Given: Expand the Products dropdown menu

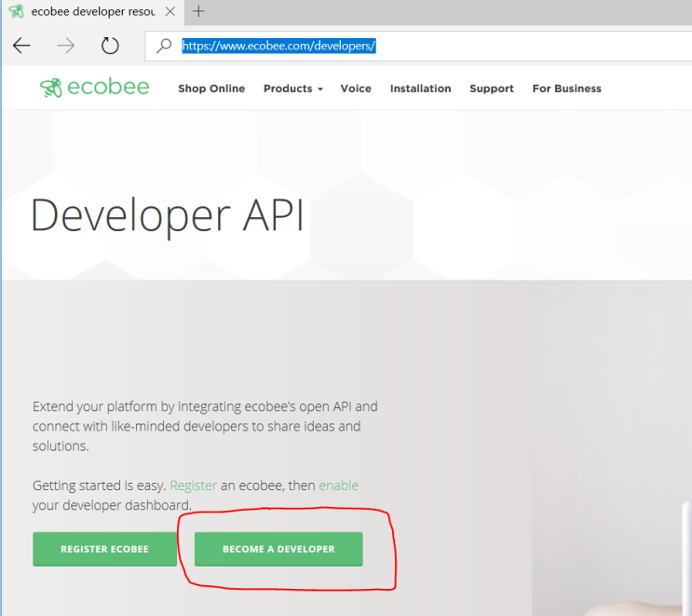Looking at the screenshot, I should [292, 89].
